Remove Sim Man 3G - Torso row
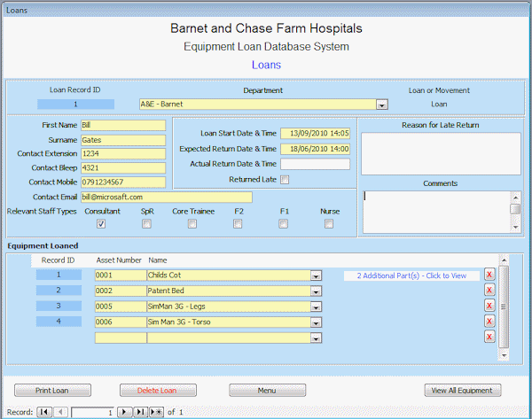Viewport: 532px width, 419px height. coord(489,321)
